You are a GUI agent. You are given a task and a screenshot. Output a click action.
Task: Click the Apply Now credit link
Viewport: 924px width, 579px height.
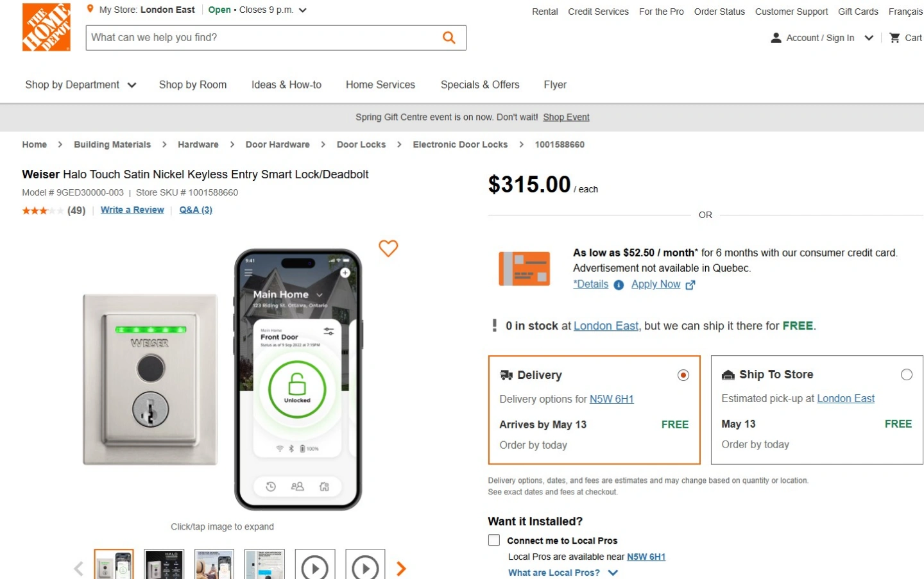click(x=656, y=284)
